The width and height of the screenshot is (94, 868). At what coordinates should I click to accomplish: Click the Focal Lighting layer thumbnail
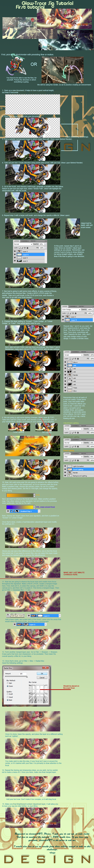70,469
